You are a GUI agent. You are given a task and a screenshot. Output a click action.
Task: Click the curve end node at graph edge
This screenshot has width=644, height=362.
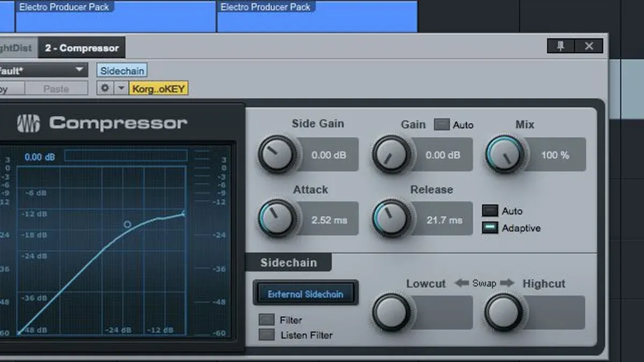point(184,213)
